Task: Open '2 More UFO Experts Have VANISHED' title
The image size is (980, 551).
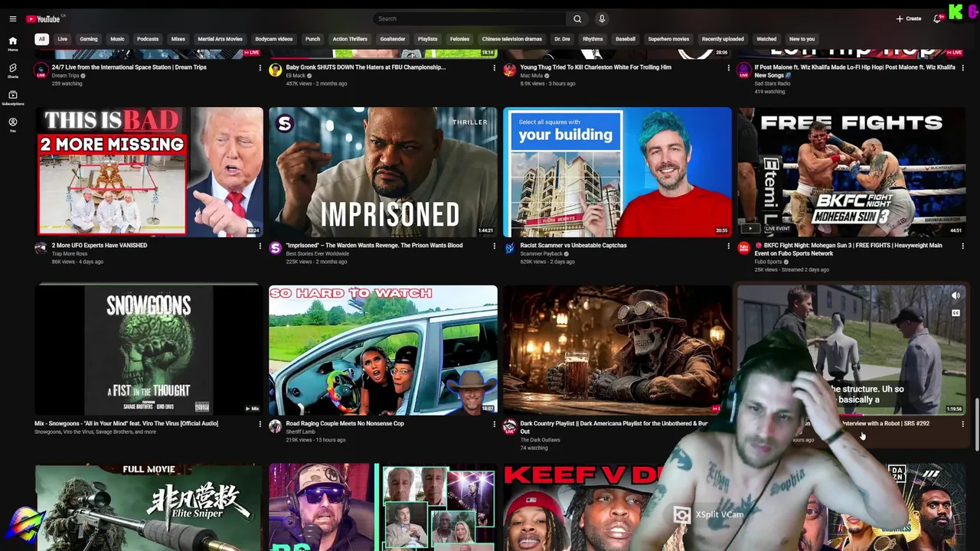Action: click(x=100, y=246)
